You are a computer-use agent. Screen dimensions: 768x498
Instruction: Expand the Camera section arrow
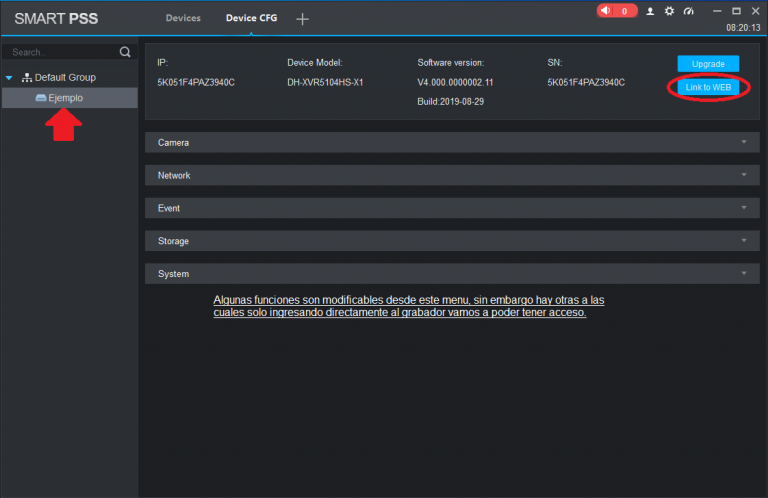coord(744,142)
